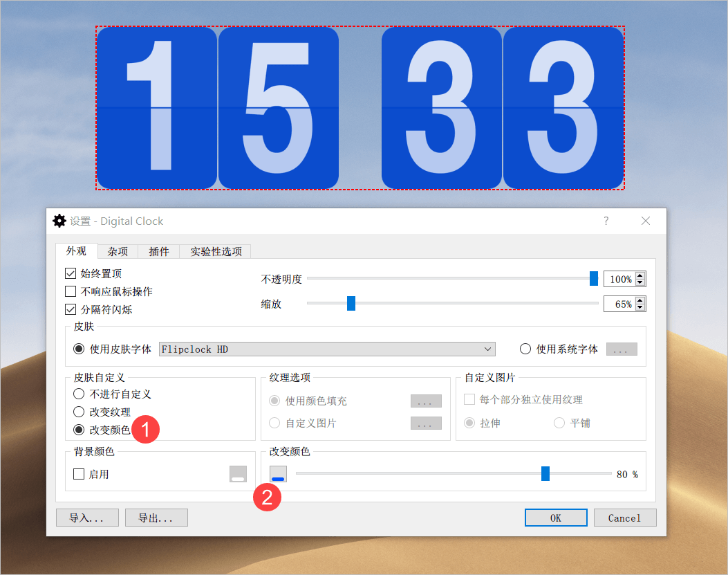Toggle the 始终置顶 checkbox
The width and height of the screenshot is (728, 575).
pos(71,273)
